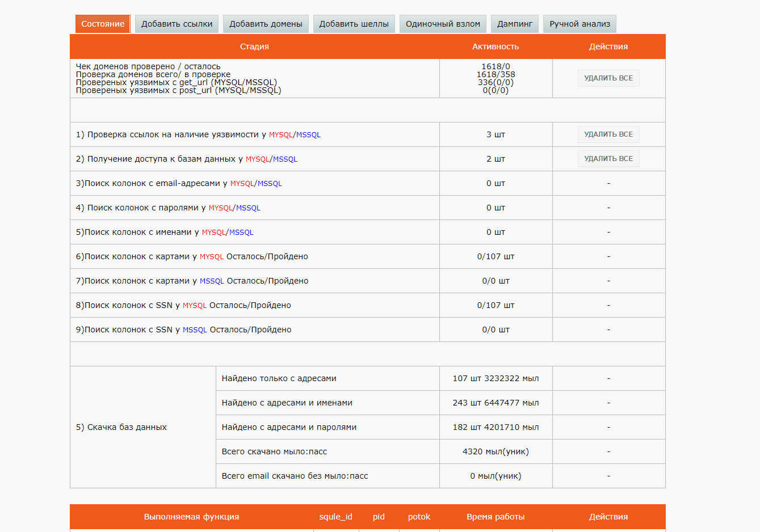The width and height of the screenshot is (760, 532).
Task: Click the "pid" column header
Action: click(379, 517)
